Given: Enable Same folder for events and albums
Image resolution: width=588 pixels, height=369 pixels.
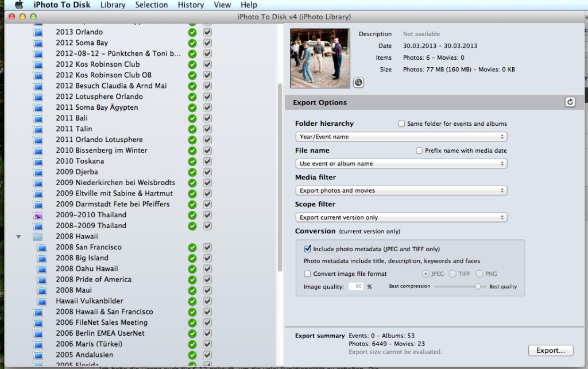Looking at the screenshot, I should point(402,124).
